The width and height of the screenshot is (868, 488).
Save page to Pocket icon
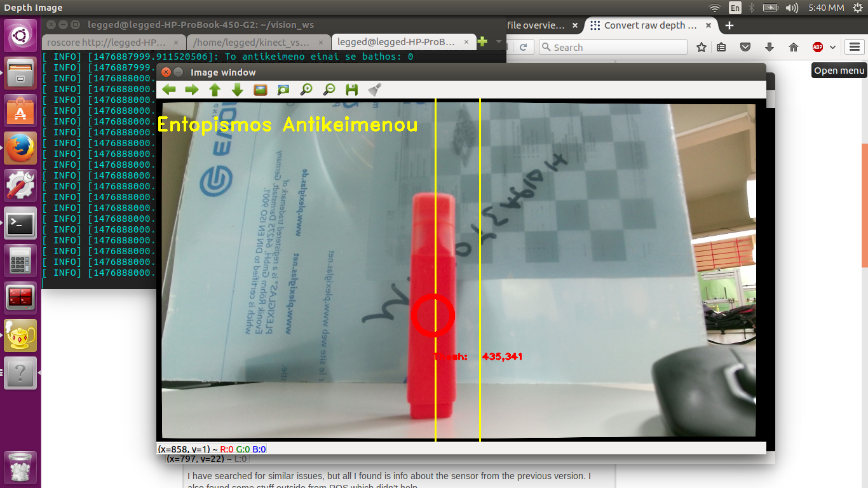[x=745, y=47]
